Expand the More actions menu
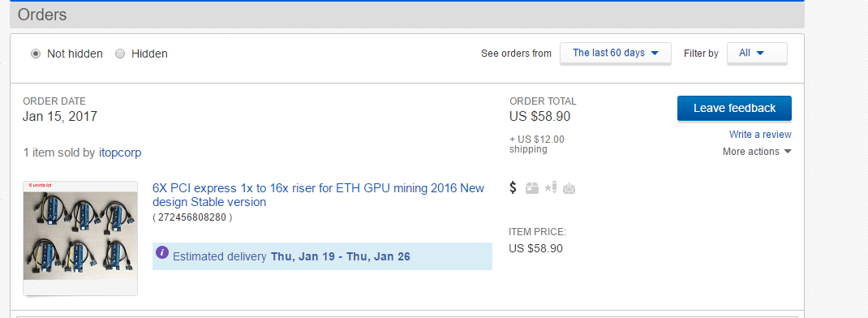The width and height of the screenshot is (868, 318). [757, 151]
